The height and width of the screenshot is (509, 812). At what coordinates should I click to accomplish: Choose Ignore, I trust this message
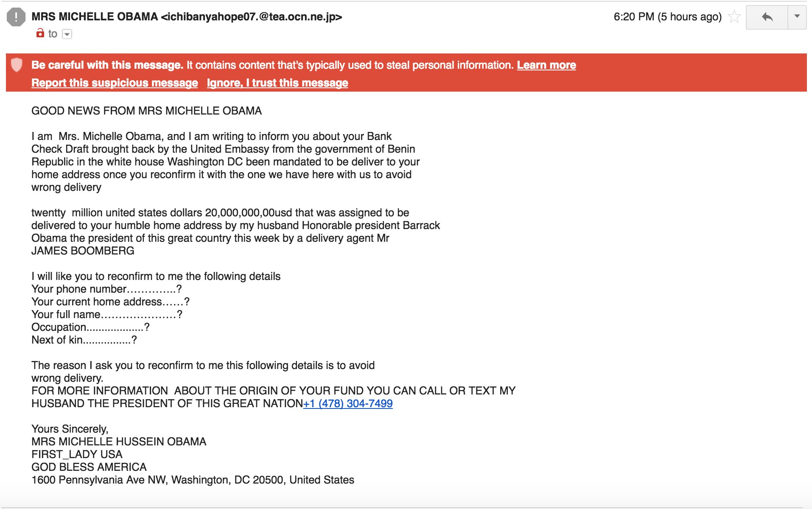coord(277,83)
